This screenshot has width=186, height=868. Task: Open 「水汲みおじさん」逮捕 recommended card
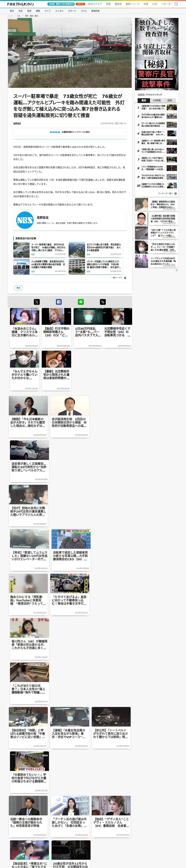click(25, 328)
